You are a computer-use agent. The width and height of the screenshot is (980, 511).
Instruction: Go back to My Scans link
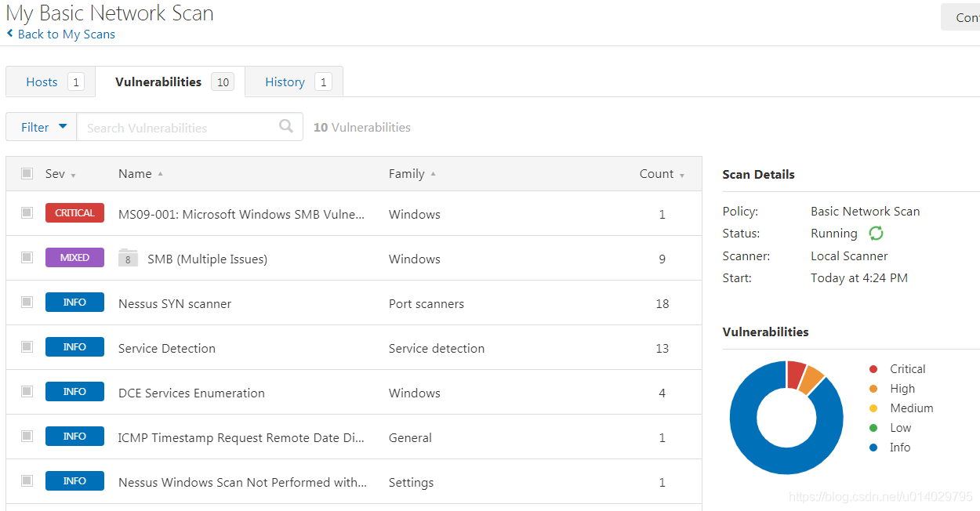[66, 34]
